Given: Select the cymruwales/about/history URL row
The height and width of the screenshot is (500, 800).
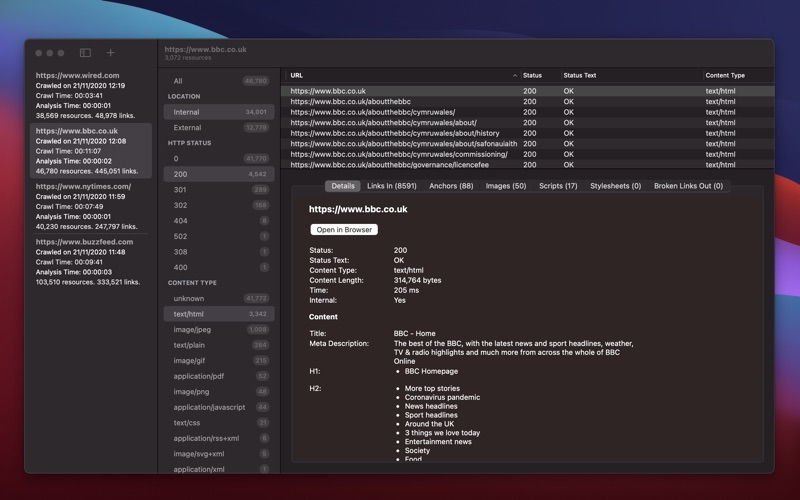Looking at the screenshot, I should click(395, 133).
